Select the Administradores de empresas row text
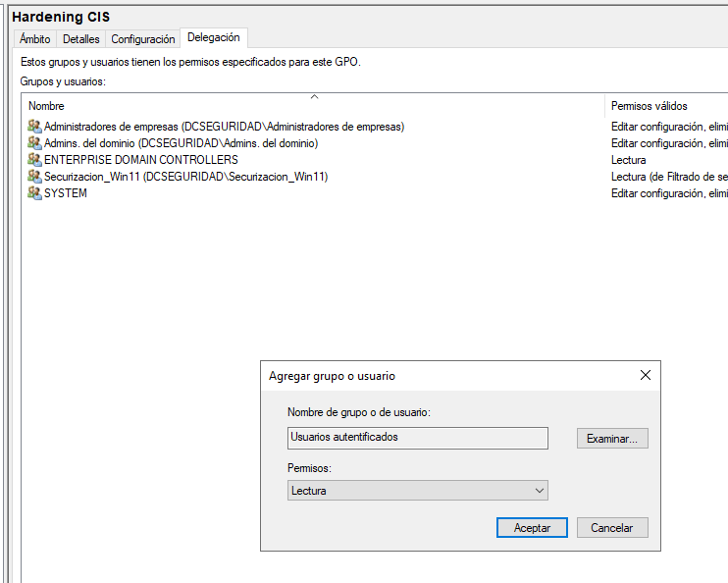 coord(224,127)
